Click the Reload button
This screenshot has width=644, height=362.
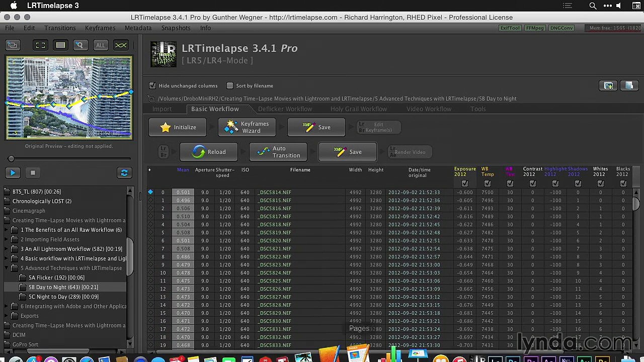tap(209, 152)
